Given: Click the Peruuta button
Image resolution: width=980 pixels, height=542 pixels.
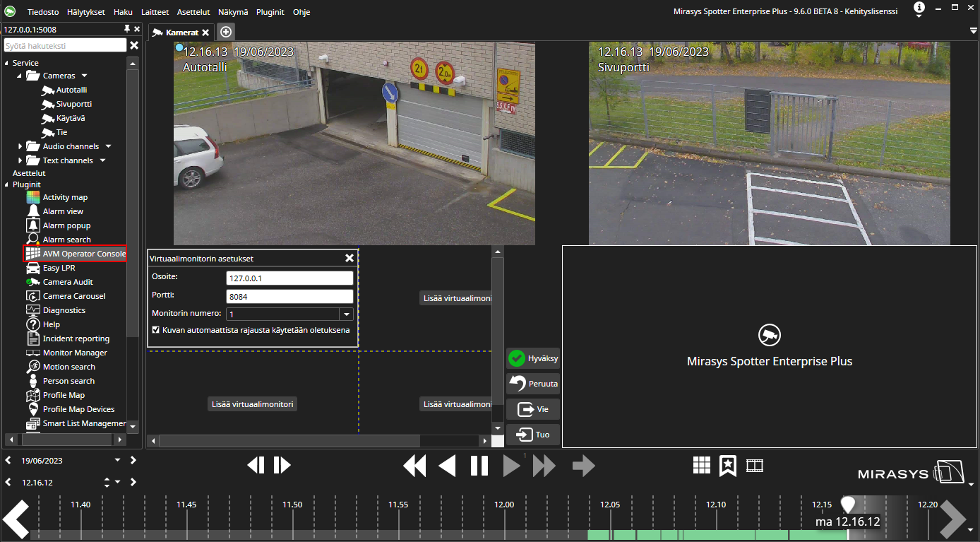Looking at the screenshot, I should [533, 384].
